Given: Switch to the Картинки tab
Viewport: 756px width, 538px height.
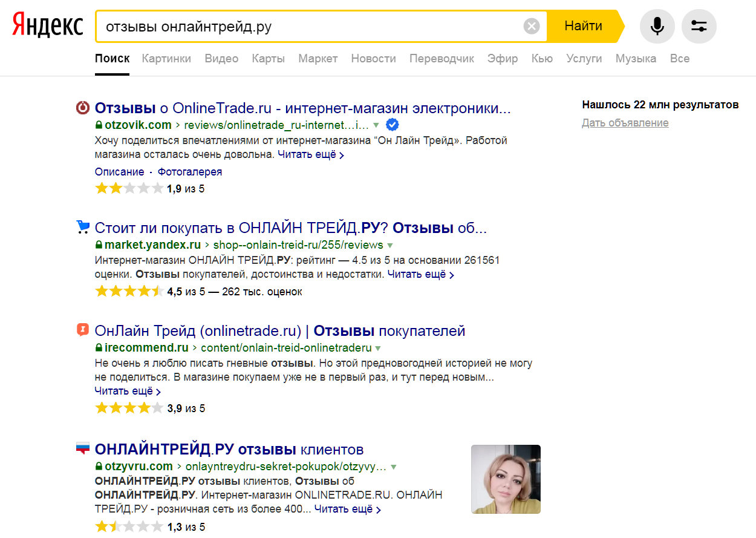Looking at the screenshot, I should click(x=166, y=59).
